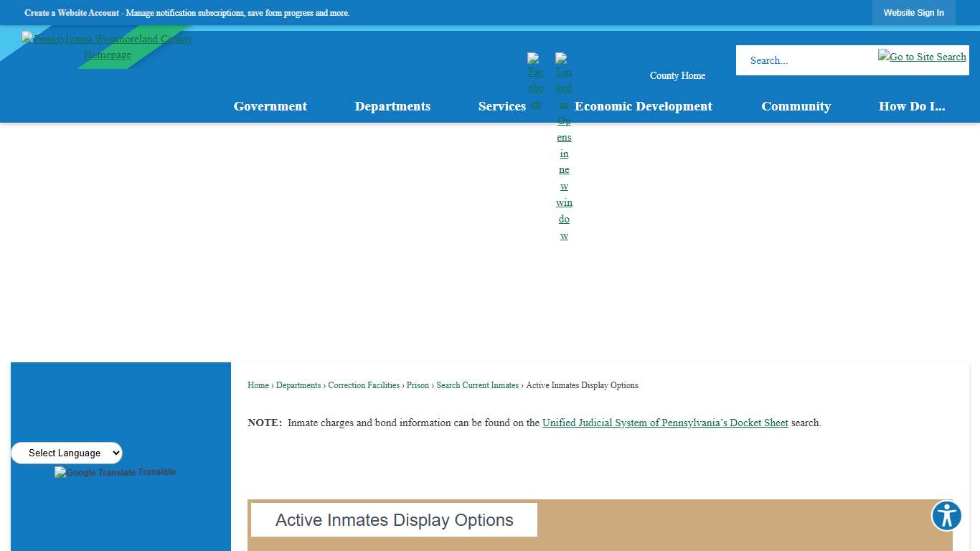
Task: Expand the How Do I... menu
Action: (912, 106)
